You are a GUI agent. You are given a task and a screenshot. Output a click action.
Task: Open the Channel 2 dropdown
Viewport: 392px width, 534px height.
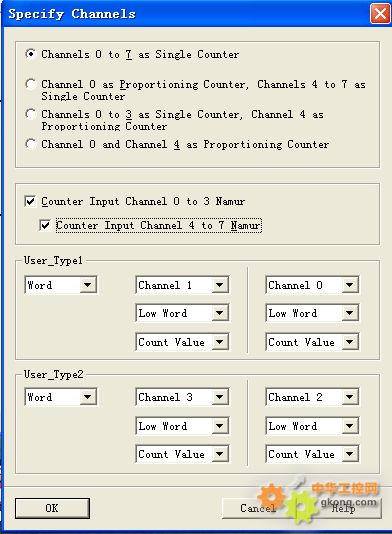(x=312, y=397)
